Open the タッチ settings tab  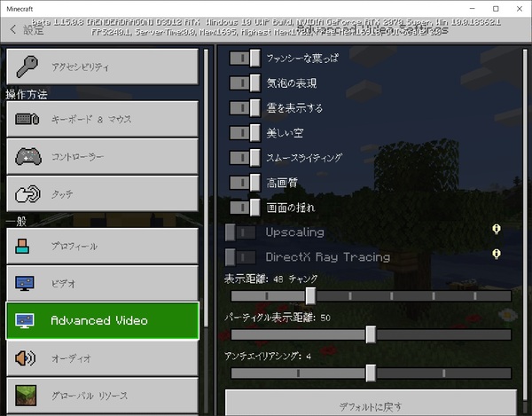click(x=103, y=193)
